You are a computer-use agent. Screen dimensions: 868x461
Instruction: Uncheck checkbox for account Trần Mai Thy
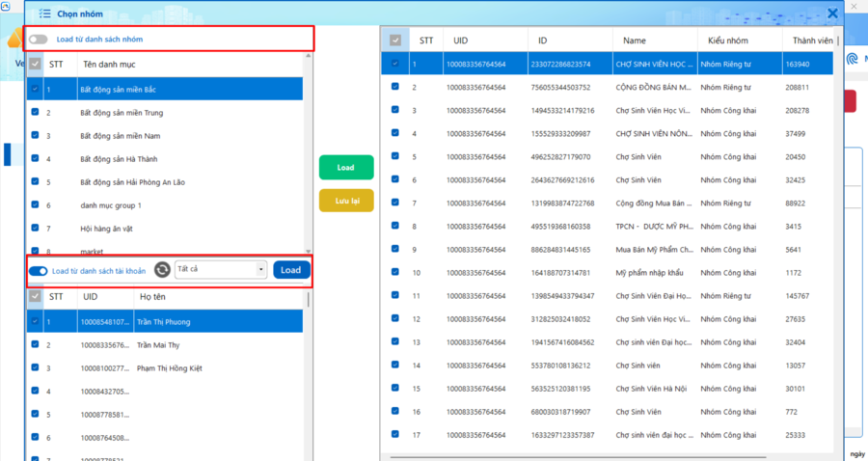35,344
